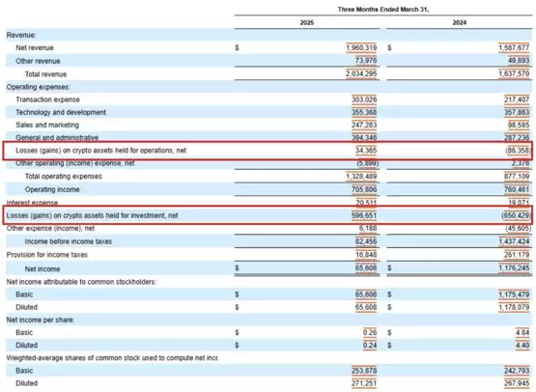536x392 pixels.
Task: Select the 2024 Net revenue figure 1,587,677
Action: tap(514, 47)
